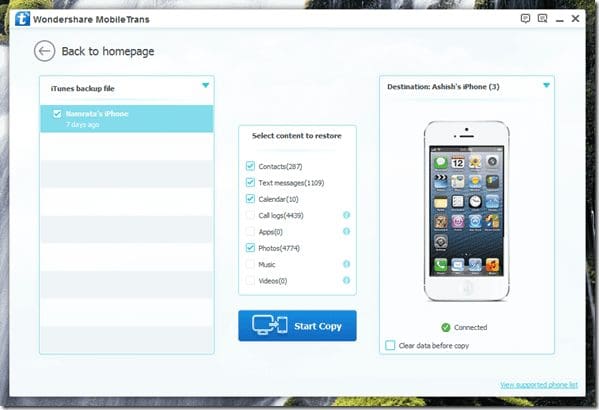
Task: Check the Music checkbox
Action: tap(250, 264)
